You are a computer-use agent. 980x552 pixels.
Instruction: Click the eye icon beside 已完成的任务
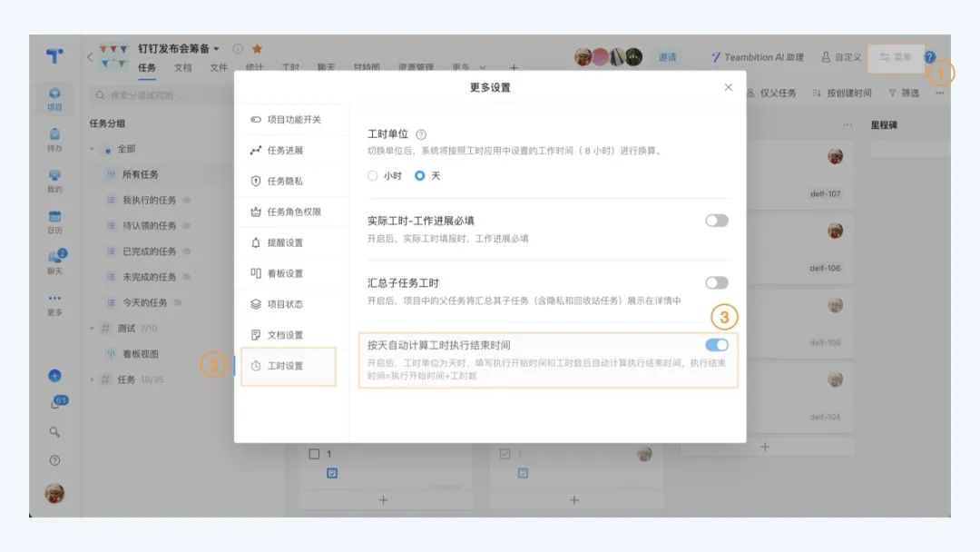pos(187,251)
